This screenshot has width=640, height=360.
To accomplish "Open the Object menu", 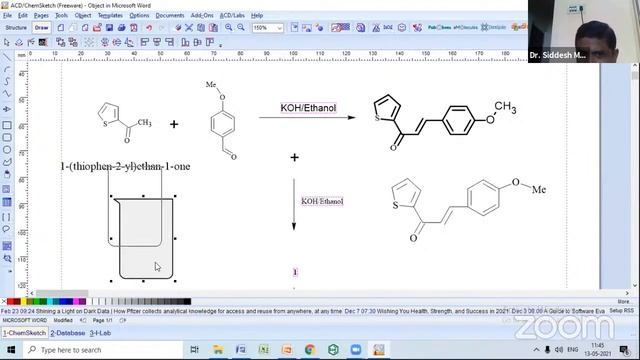I will point(83,16).
